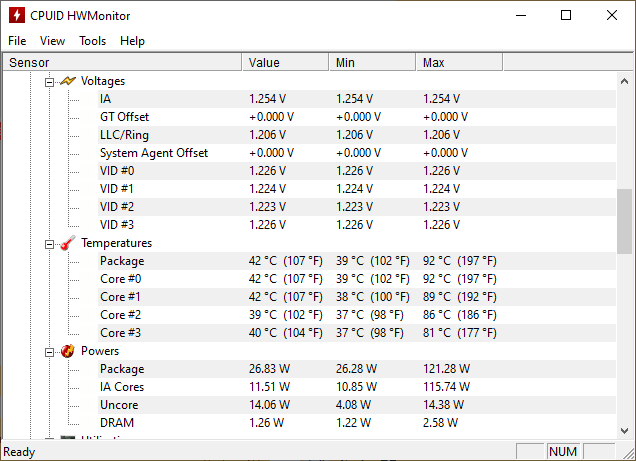Click the scrollbar up arrow
636x461 pixels.
(x=624, y=81)
